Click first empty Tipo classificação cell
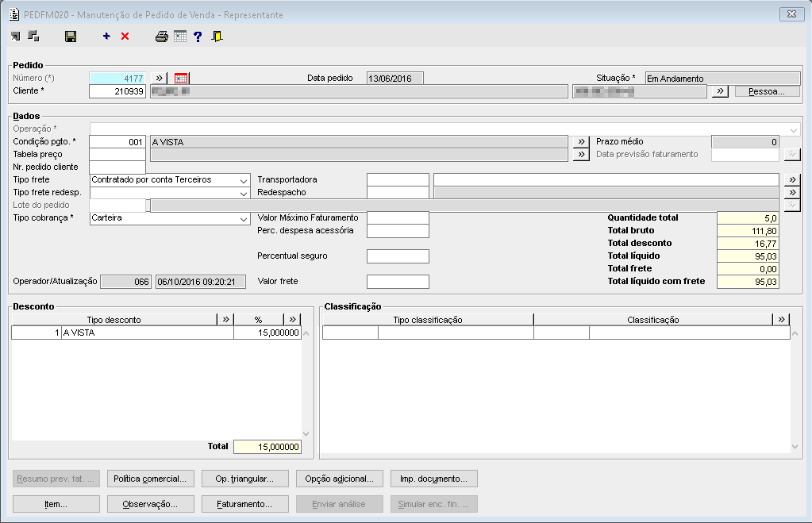This screenshot has height=523, width=812. click(351, 333)
